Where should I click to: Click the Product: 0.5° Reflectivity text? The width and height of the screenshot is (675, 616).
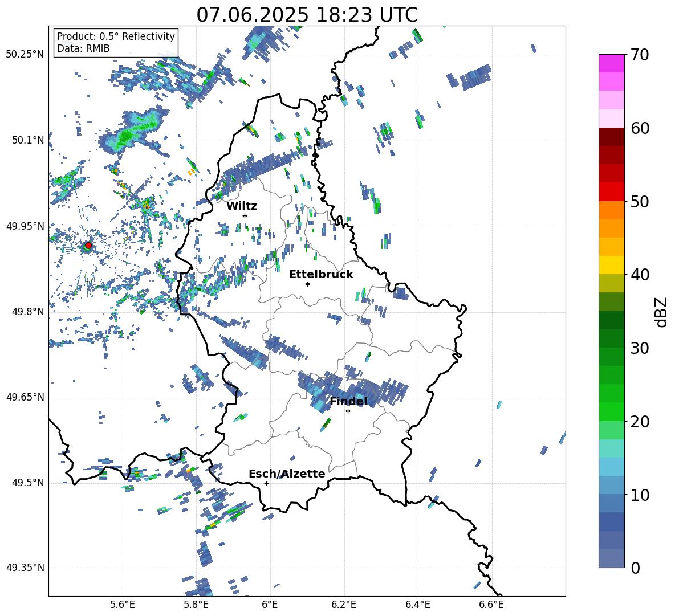116,36
